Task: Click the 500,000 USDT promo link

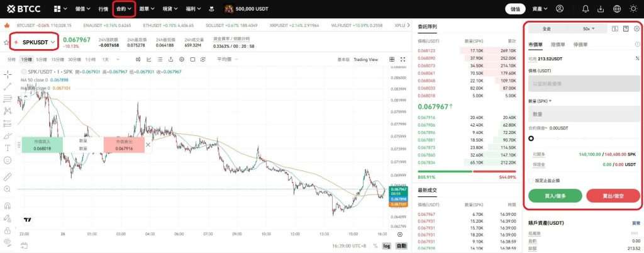Action: (247, 9)
